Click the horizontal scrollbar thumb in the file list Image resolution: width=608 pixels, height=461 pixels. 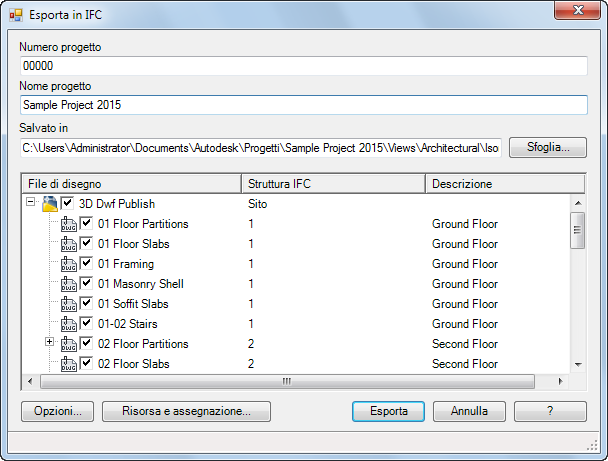click(287, 382)
